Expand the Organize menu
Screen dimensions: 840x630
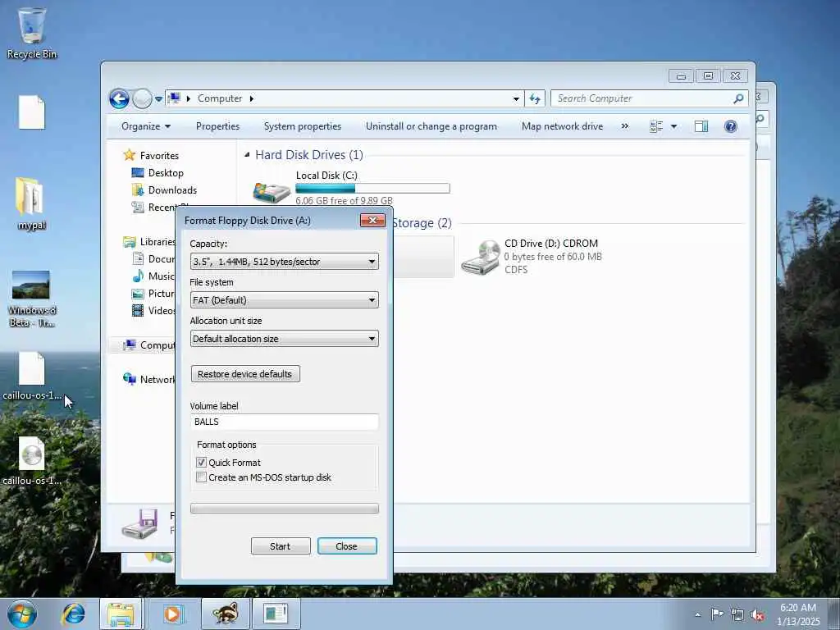(x=146, y=126)
